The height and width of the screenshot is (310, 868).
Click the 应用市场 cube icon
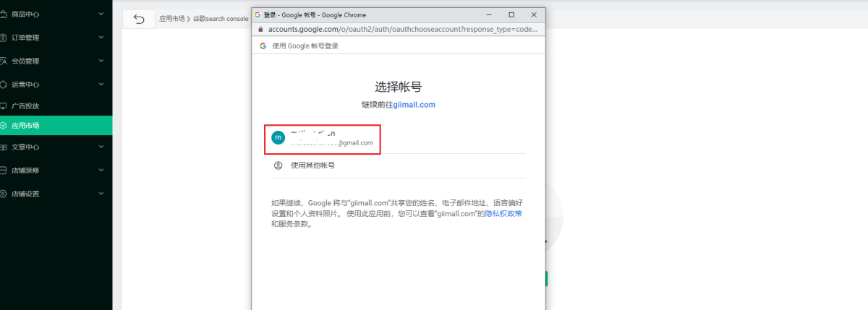coord(4,126)
